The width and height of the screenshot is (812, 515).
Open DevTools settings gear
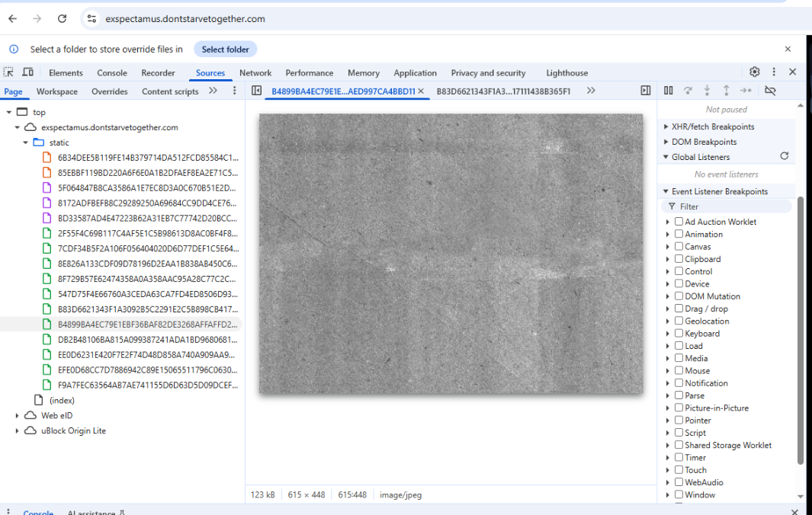pyautogui.click(x=754, y=72)
